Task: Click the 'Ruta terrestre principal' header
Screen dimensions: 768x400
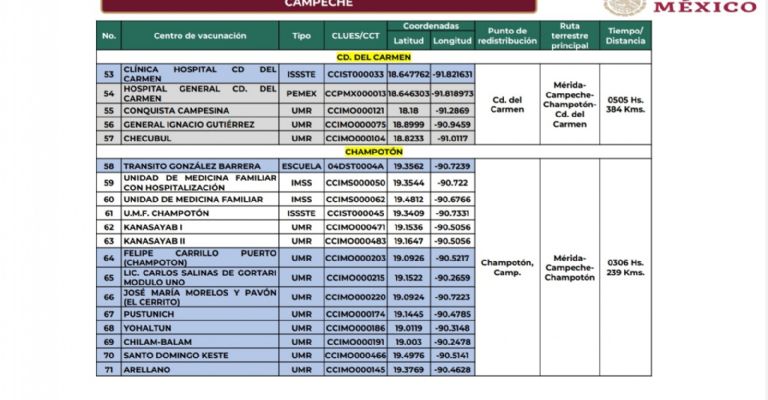Action: pyautogui.click(x=569, y=36)
